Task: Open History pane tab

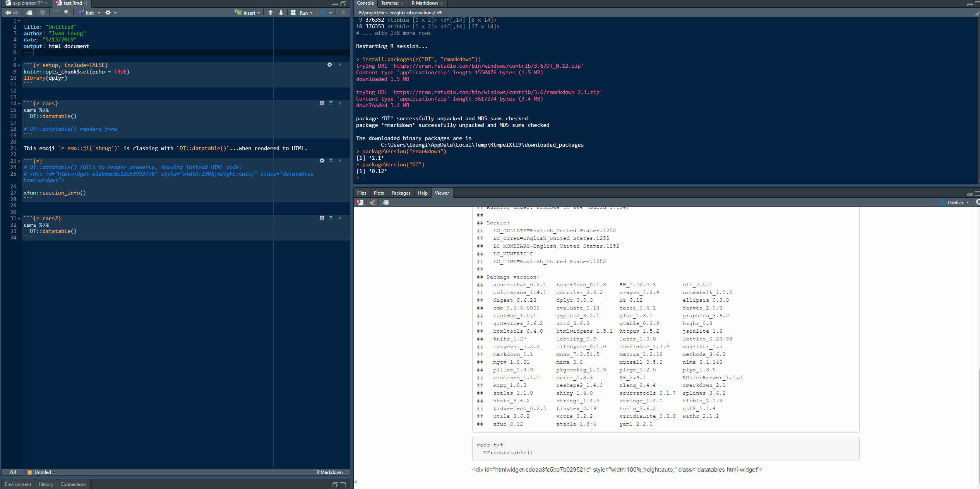Action: click(46, 484)
